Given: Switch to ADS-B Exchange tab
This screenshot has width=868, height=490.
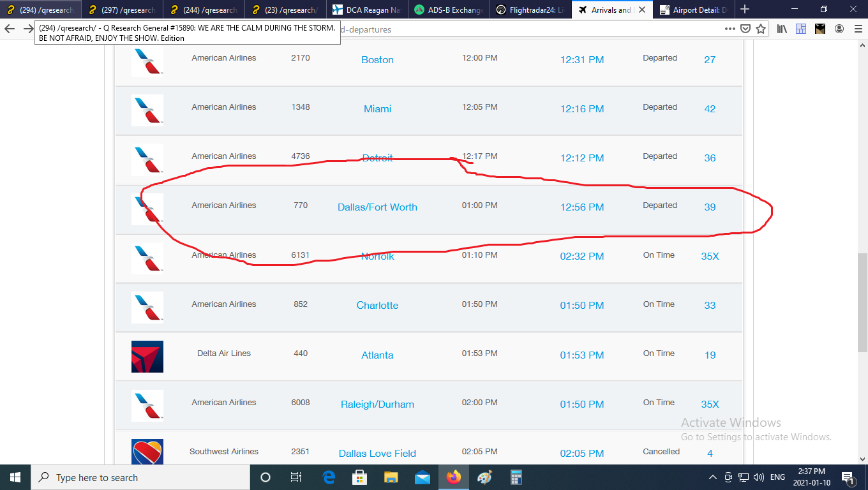Looking at the screenshot, I should click(449, 10).
